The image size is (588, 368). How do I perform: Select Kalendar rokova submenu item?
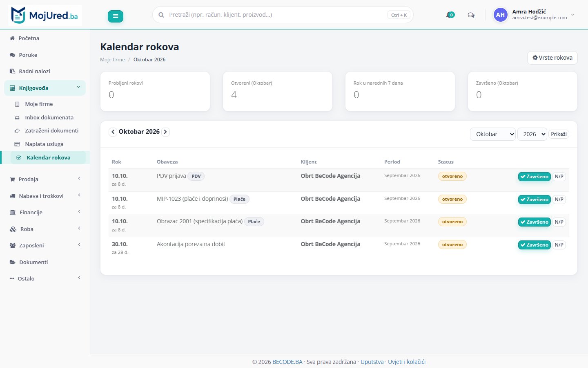(48, 157)
